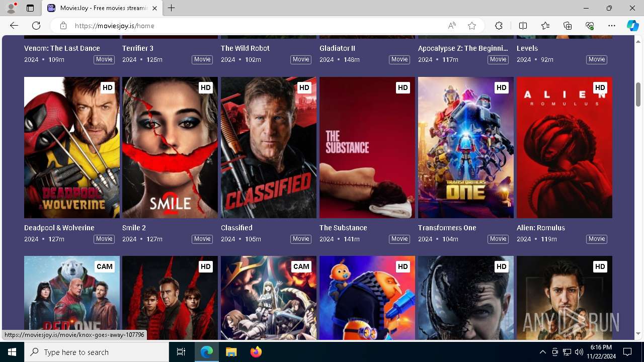Open network status in system tray
Image resolution: width=644 pixels, height=362 pixels.
(x=567, y=352)
